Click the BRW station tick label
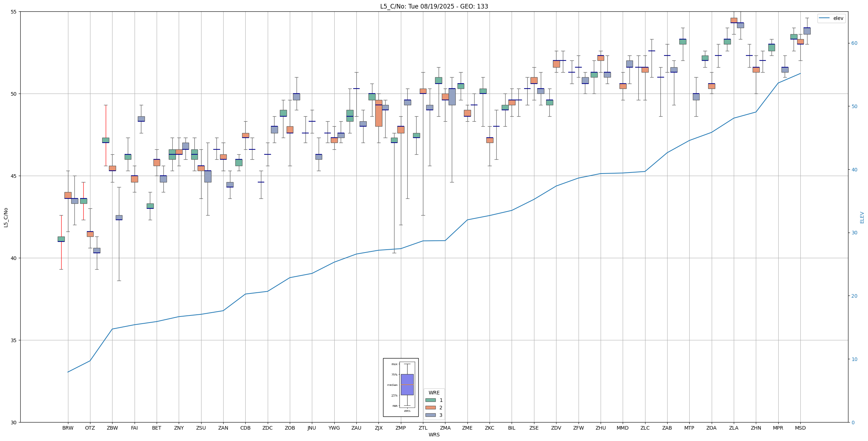Image resolution: width=868 pixels, height=441 pixels. 68,428
